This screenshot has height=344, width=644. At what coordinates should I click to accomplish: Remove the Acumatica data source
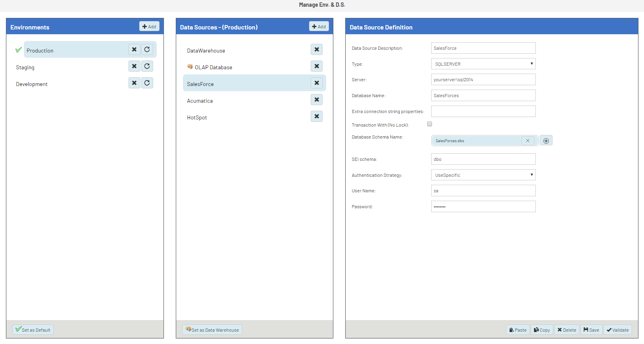pyautogui.click(x=317, y=100)
